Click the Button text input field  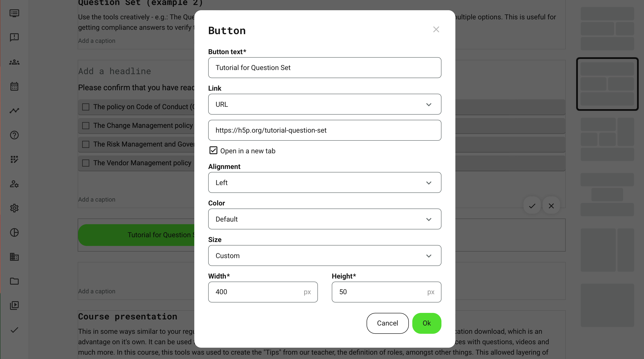(324, 68)
